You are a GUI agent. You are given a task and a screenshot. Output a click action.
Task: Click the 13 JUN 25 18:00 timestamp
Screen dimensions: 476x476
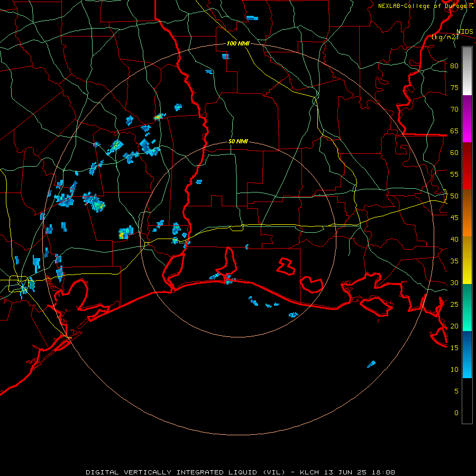[x=360, y=472]
